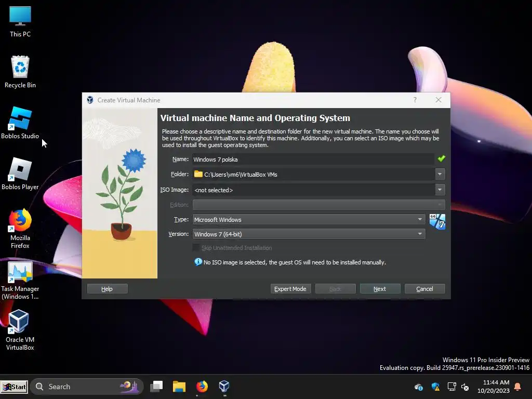
Task: Open the taskbar Start button
Action: (14, 387)
